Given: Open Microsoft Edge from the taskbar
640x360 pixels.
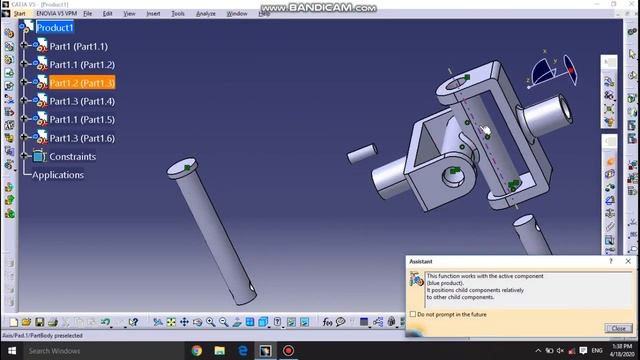Looking at the screenshot, I should pos(242,351).
